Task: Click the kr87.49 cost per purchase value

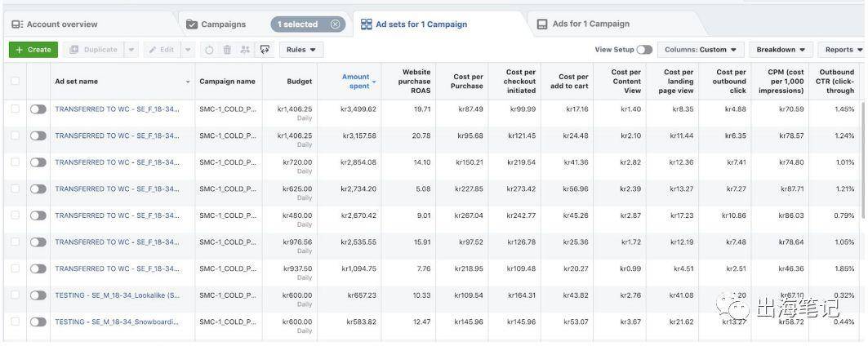Action: click(x=470, y=109)
